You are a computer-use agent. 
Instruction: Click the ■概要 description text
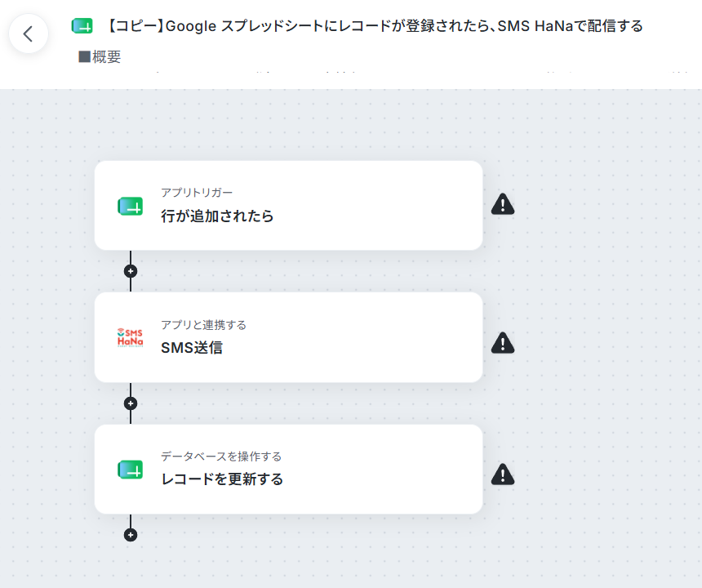pyautogui.click(x=100, y=57)
